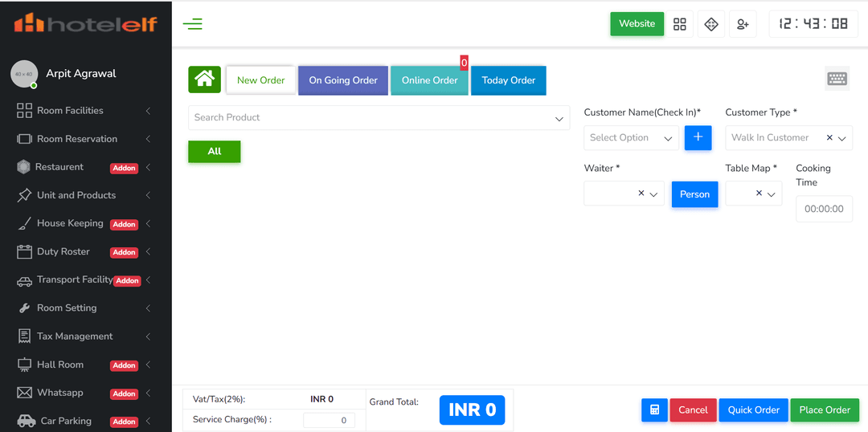This screenshot has width=868, height=432.
Task: Clear the Waiter selection with X
Action: 641,193
